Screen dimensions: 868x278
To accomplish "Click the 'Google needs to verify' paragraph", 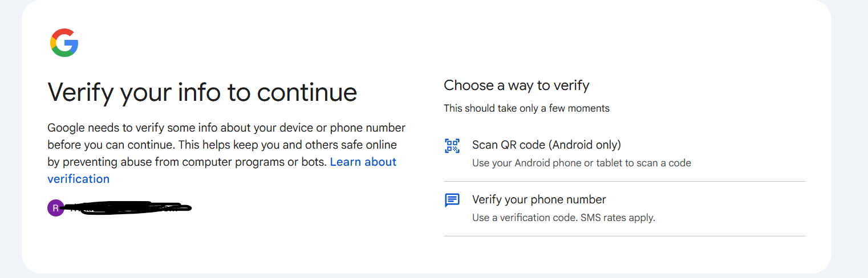I will tap(226, 128).
